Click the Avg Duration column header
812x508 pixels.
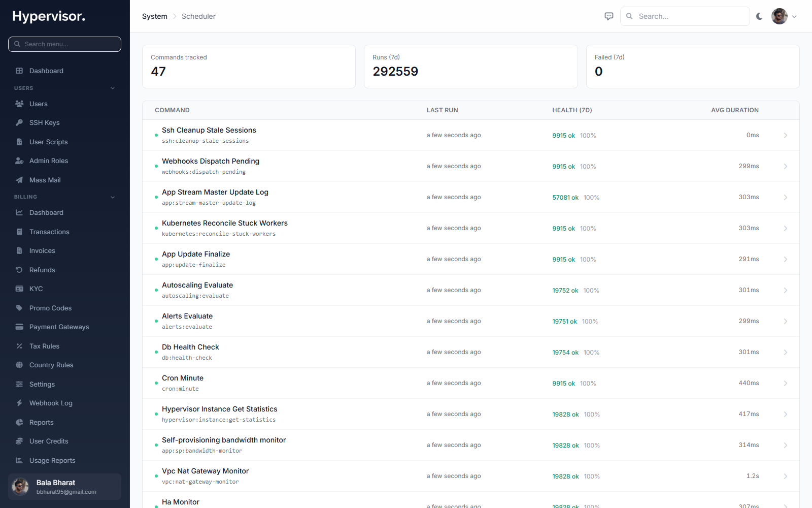(735, 110)
